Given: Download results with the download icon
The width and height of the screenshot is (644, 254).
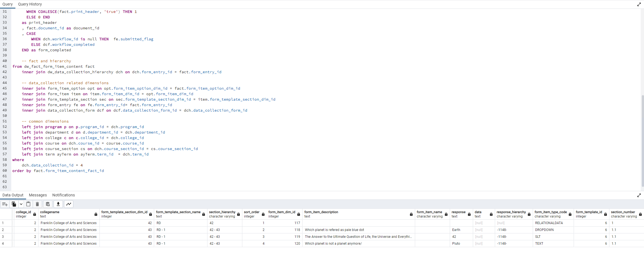Looking at the screenshot, I should (x=58, y=204).
